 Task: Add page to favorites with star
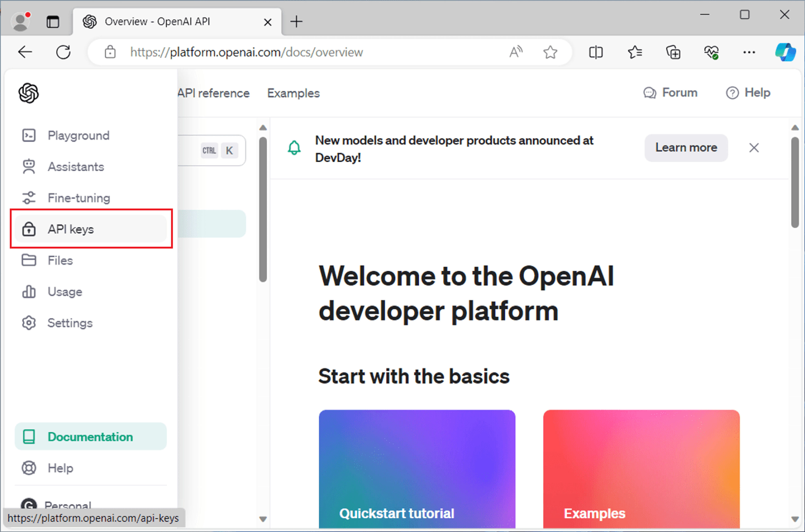tap(550, 52)
